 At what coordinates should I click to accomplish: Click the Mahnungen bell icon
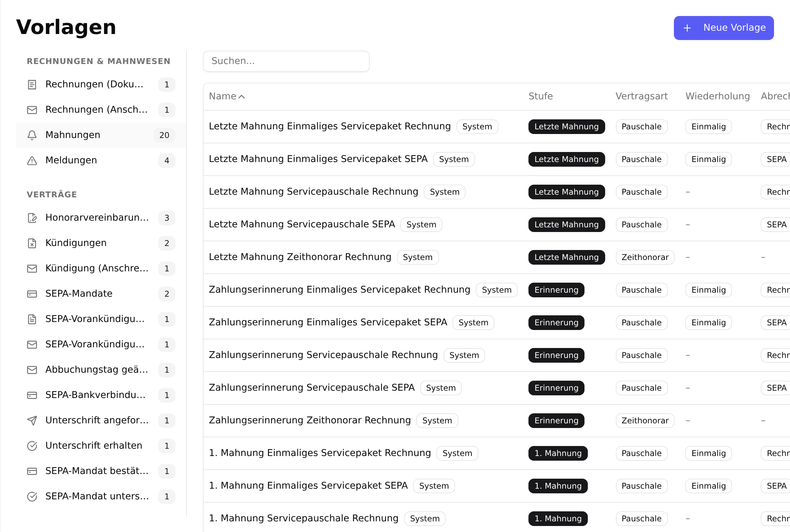32,135
